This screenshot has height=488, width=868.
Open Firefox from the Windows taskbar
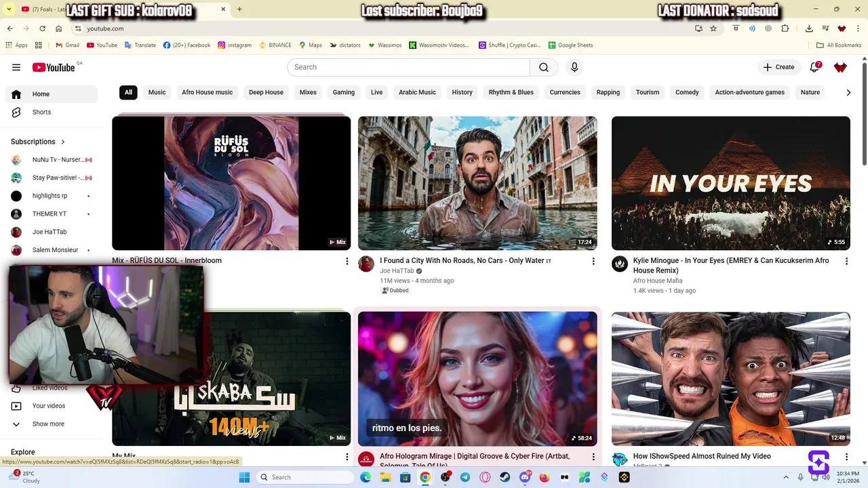coord(545,477)
